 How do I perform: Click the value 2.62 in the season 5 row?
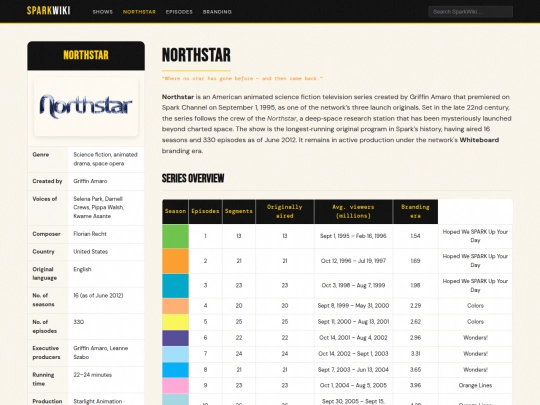[x=415, y=322]
